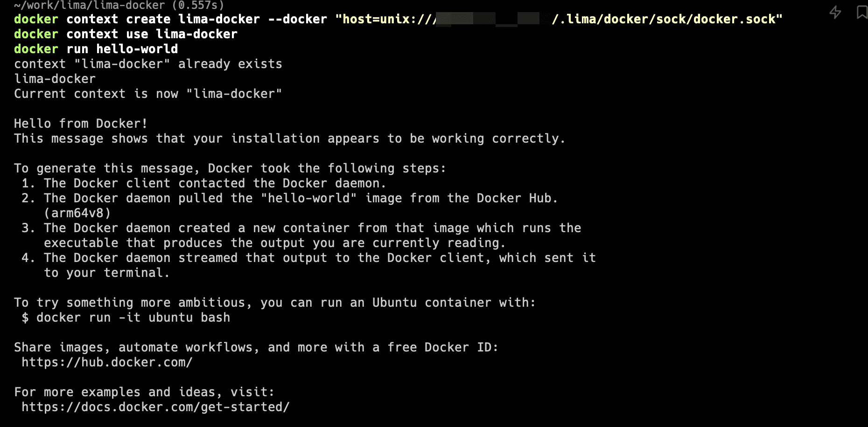Open the hub.docker.com link
868x427 pixels.
click(107, 362)
